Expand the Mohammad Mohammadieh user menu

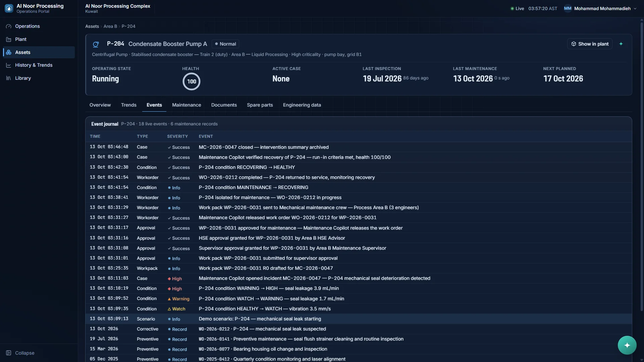(635, 9)
